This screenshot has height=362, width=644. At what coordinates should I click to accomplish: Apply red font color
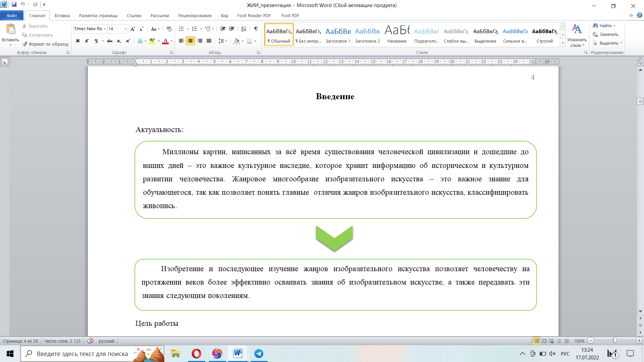165,41
